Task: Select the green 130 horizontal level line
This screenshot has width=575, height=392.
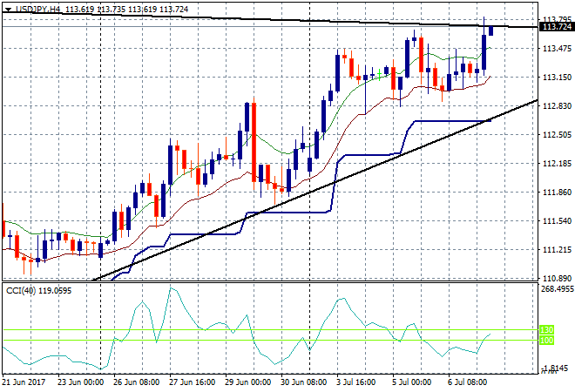Action: coord(271,329)
